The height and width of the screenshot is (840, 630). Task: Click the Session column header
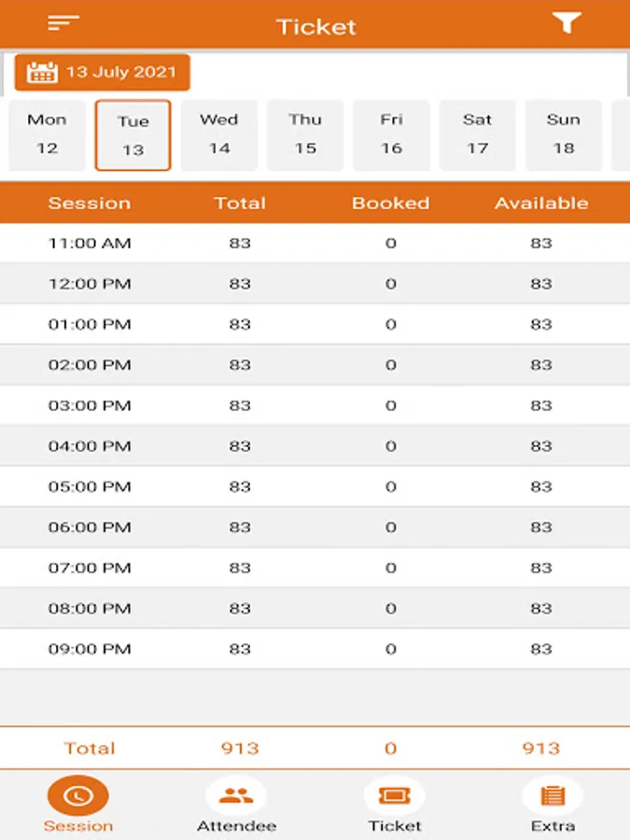(90, 203)
